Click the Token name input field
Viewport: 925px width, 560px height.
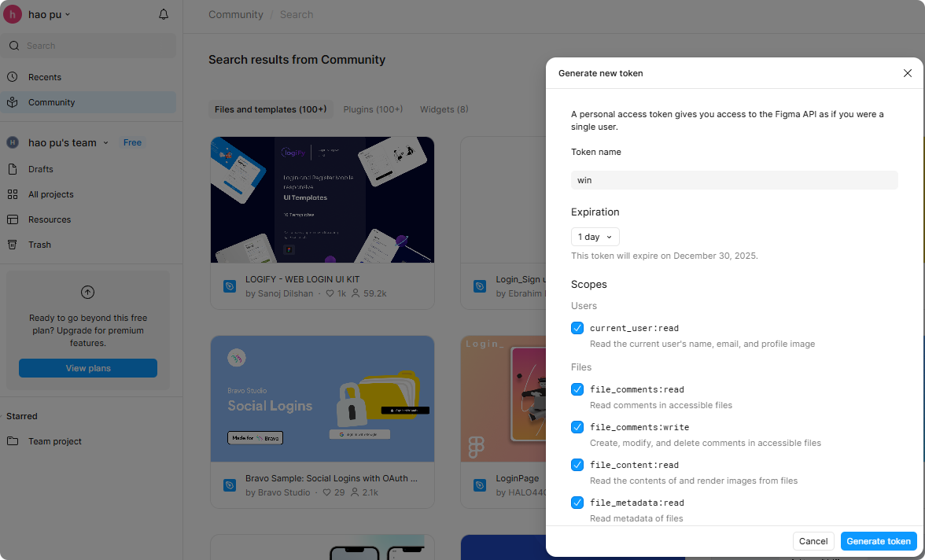[x=734, y=180]
